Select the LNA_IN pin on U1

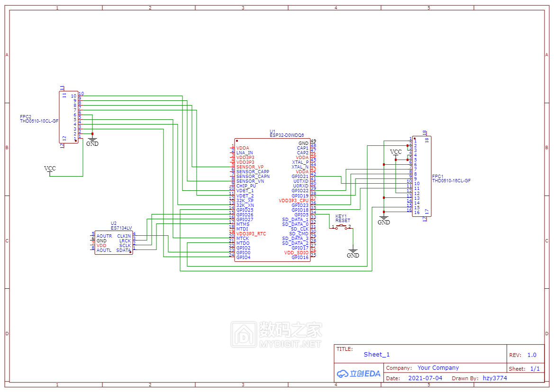(245, 153)
